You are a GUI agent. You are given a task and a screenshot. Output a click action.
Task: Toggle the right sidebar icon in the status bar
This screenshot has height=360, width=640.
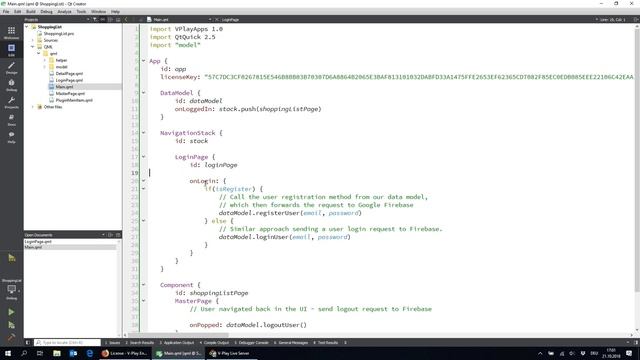[x=636, y=342]
